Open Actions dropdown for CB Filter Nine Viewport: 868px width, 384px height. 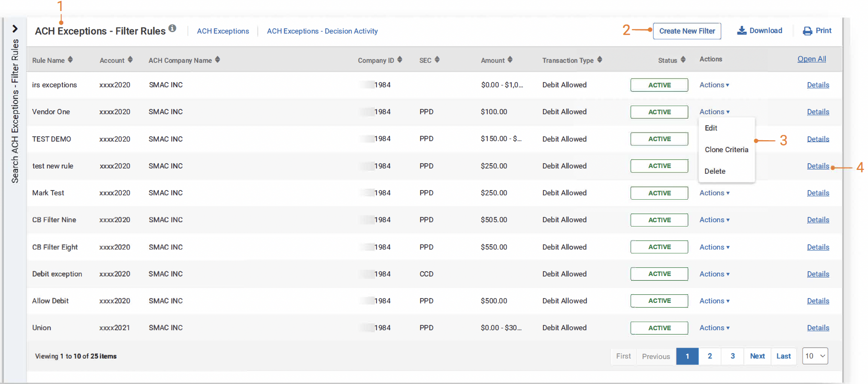(x=714, y=220)
